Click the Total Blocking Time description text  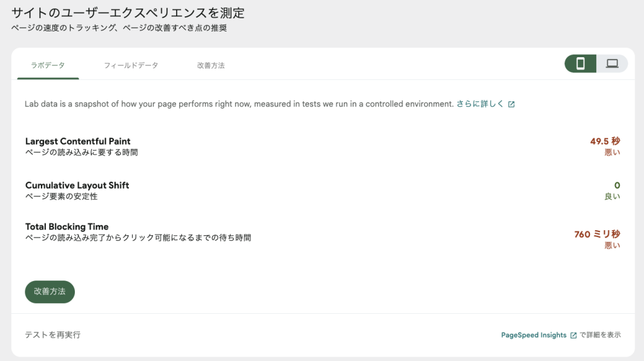click(138, 237)
